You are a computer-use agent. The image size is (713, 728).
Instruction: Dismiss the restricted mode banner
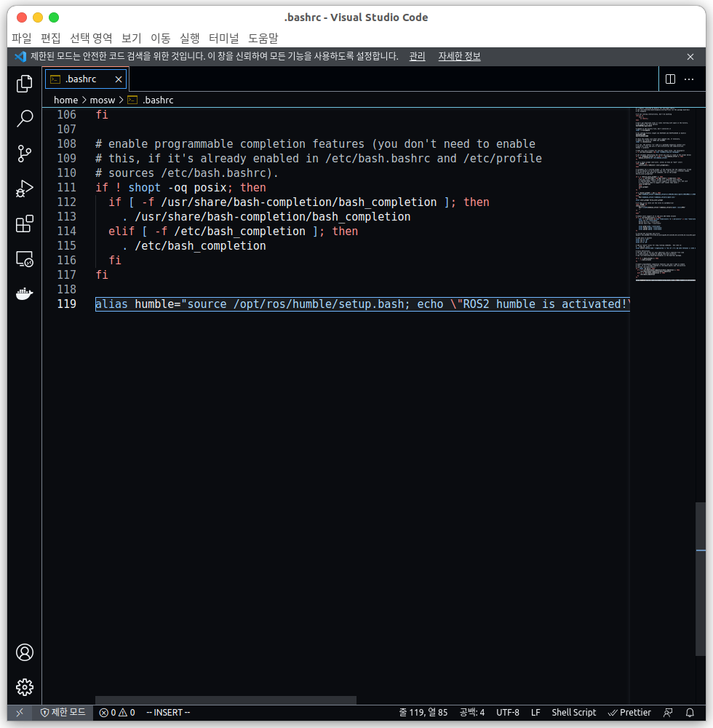[x=690, y=57]
